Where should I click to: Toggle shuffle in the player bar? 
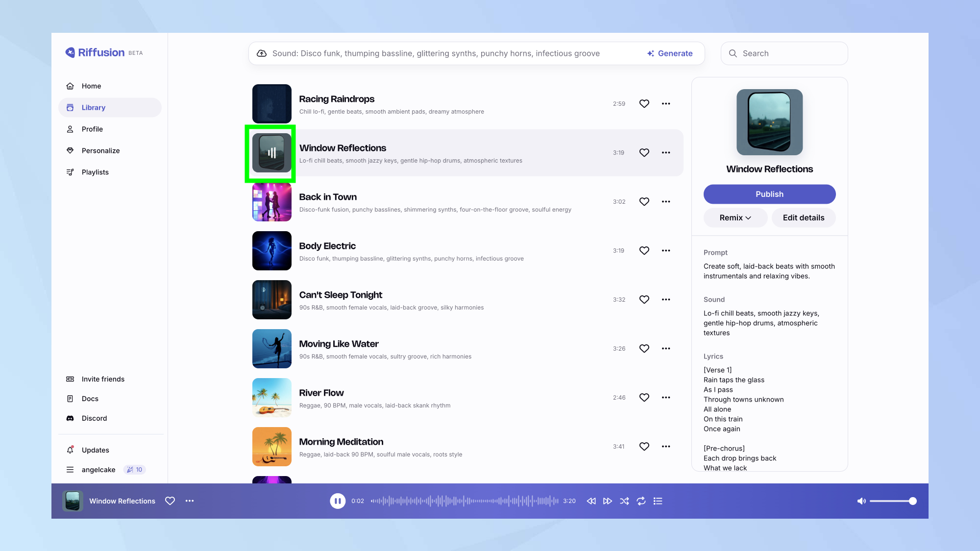click(x=624, y=501)
